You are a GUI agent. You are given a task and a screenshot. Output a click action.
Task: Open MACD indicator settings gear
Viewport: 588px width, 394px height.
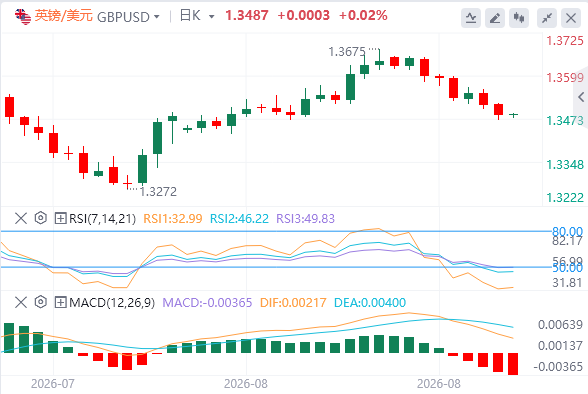40,302
